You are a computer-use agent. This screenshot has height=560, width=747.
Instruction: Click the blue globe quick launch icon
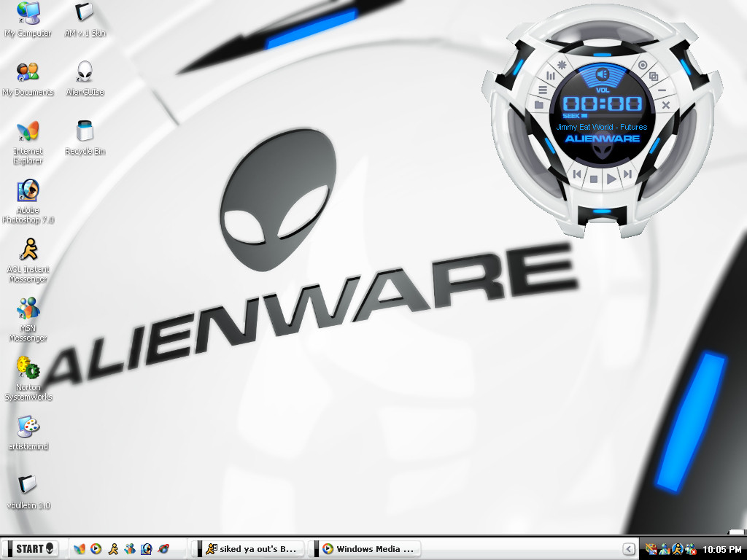163,549
